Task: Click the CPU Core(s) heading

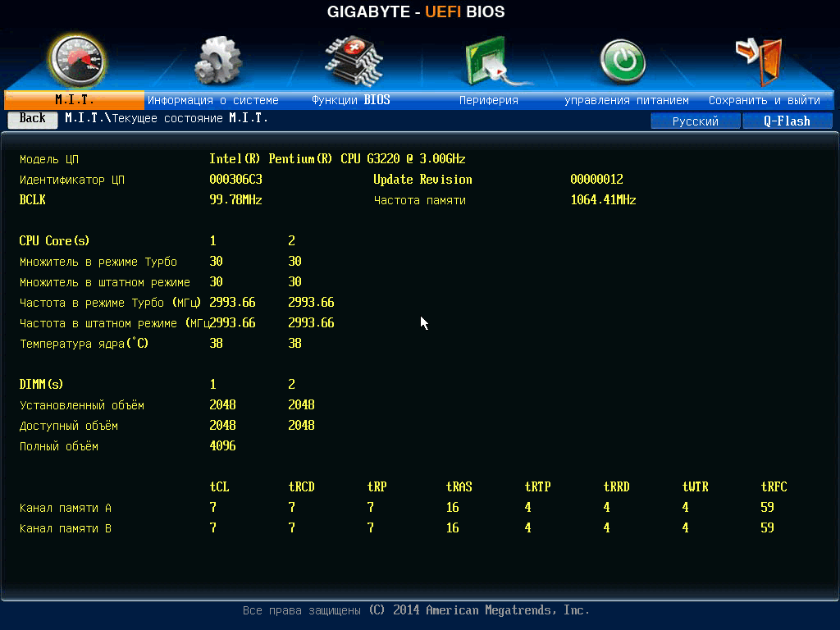Action: tap(54, 240)
